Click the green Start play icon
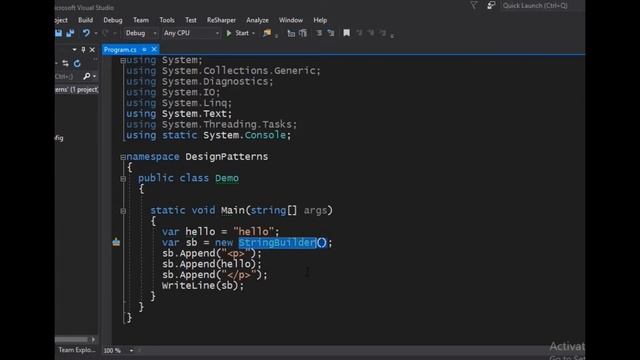640x360 pixels. click(x=229, y=33)
